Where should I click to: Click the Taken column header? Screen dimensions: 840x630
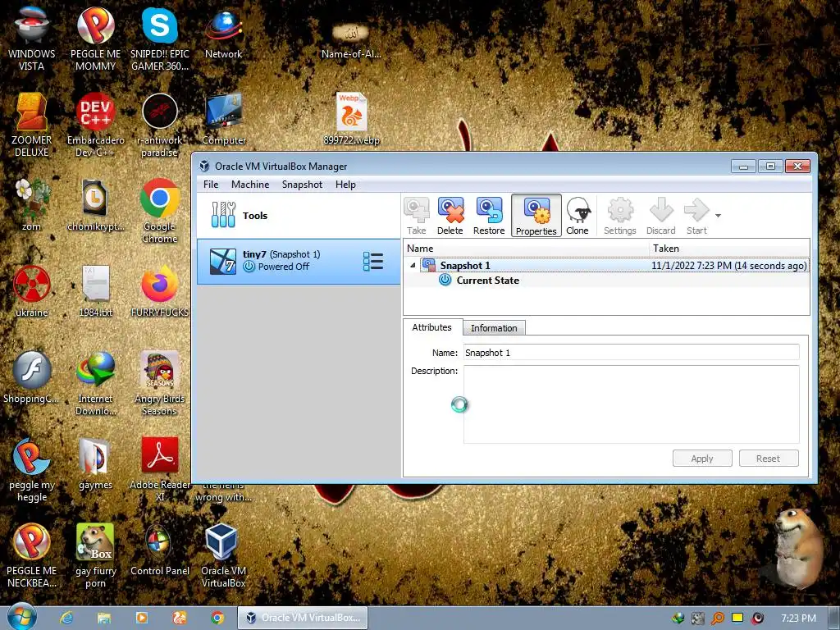click(729, 248)
